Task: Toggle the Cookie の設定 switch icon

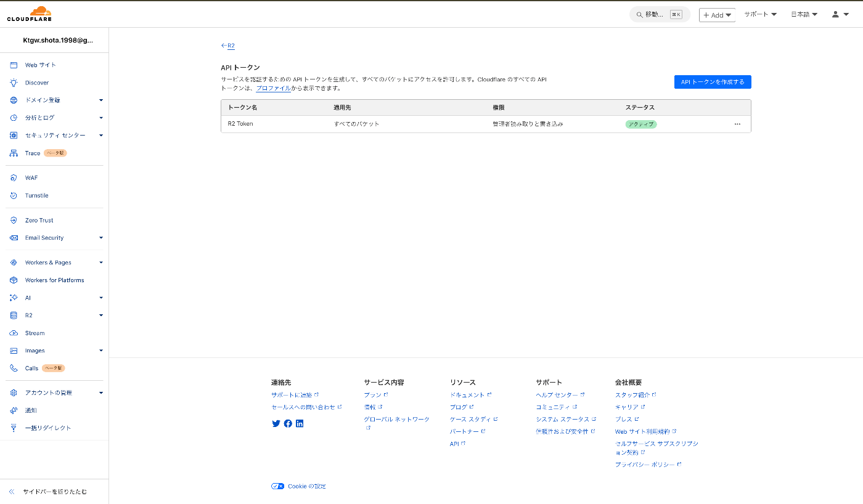Action: [278, 486]
